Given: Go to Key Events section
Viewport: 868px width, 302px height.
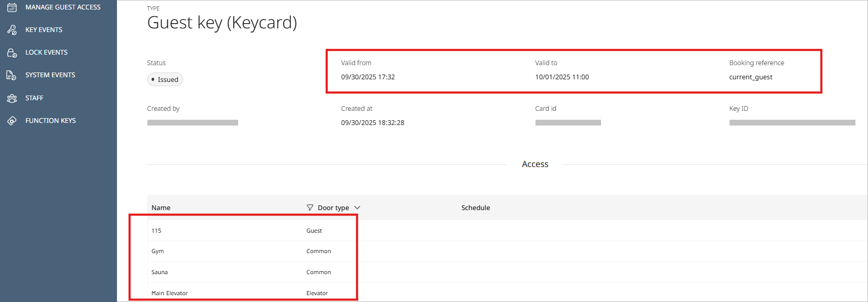Looking at the screenshot, I should point(44,30).
